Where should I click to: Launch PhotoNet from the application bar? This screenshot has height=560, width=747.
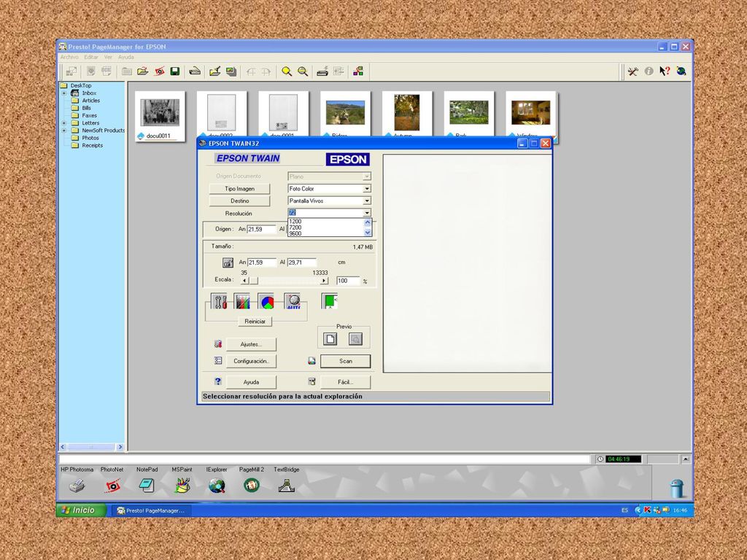pos(112,486)
